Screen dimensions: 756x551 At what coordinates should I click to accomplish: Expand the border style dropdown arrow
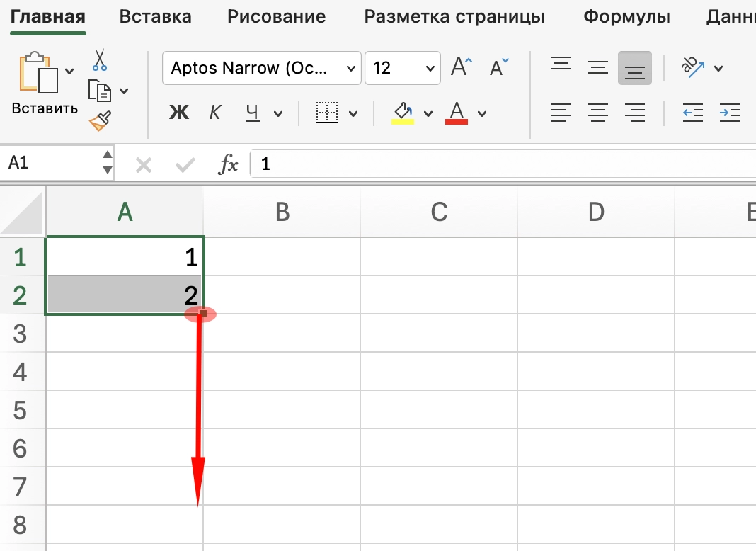(x=354, y=113)
